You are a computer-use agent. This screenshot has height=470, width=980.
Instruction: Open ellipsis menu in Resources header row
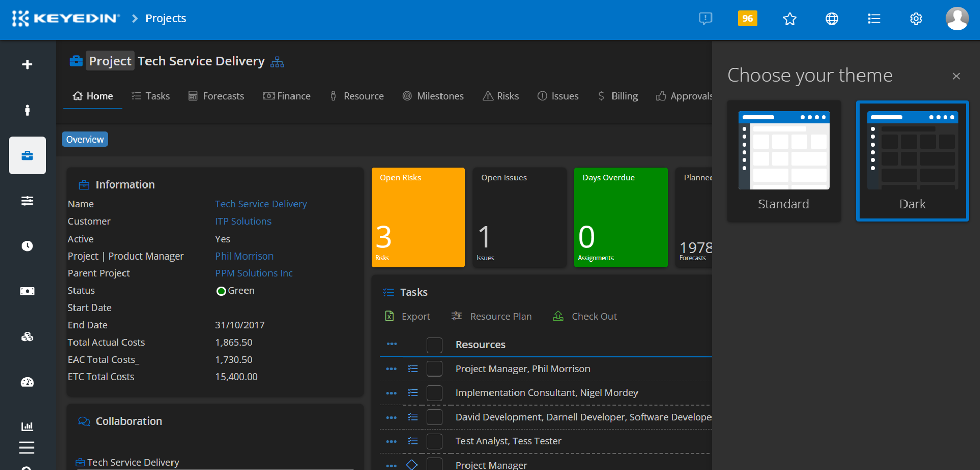point(391,344)
